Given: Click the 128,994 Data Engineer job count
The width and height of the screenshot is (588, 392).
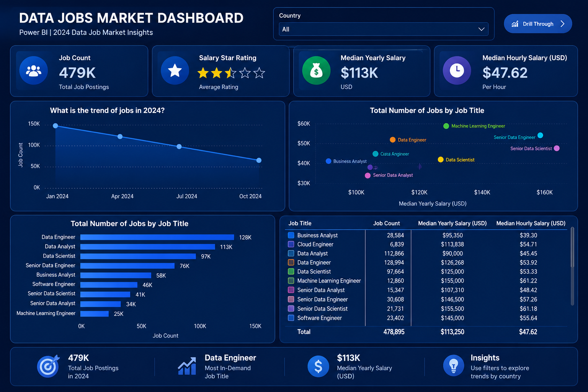Looking at the screenshot, I should 394,263.
